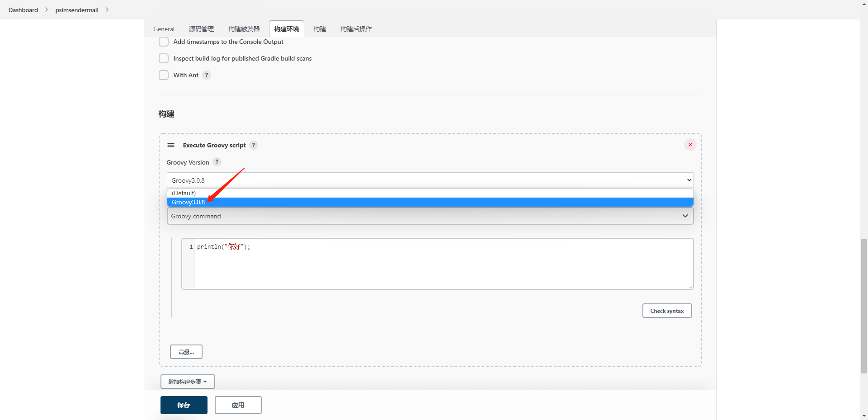Toggle the With Ant checkbox

pos(164,75)
